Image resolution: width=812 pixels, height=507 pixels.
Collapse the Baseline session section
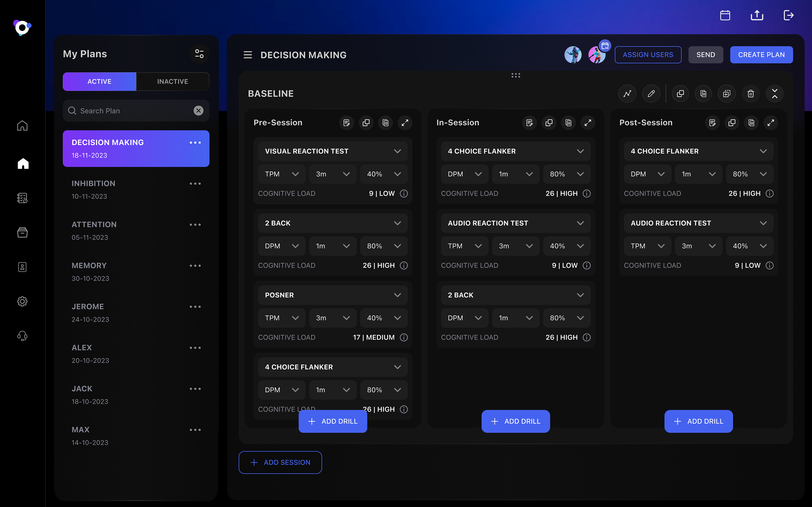point(774,94)
